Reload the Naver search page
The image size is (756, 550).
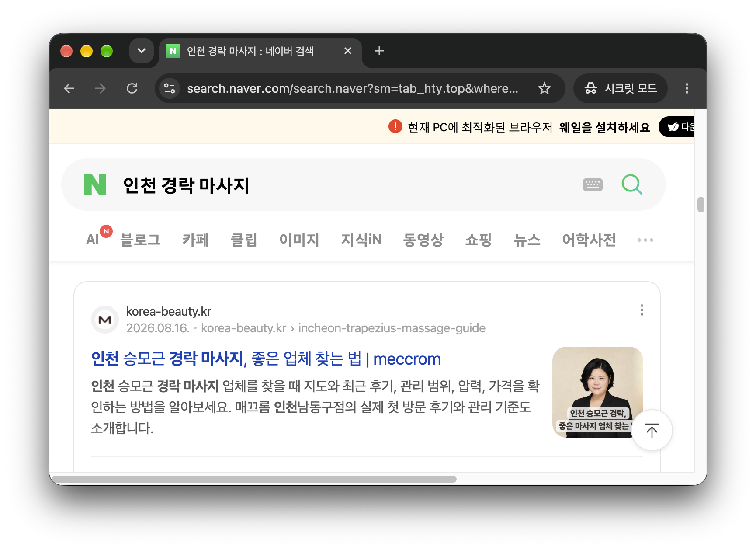click(x=132, y=89)
